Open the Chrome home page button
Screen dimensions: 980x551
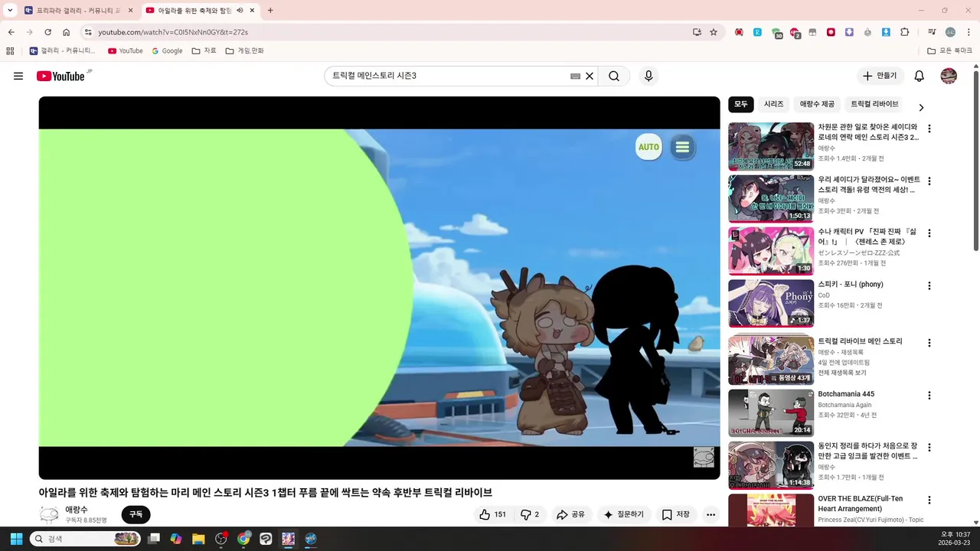67,32
